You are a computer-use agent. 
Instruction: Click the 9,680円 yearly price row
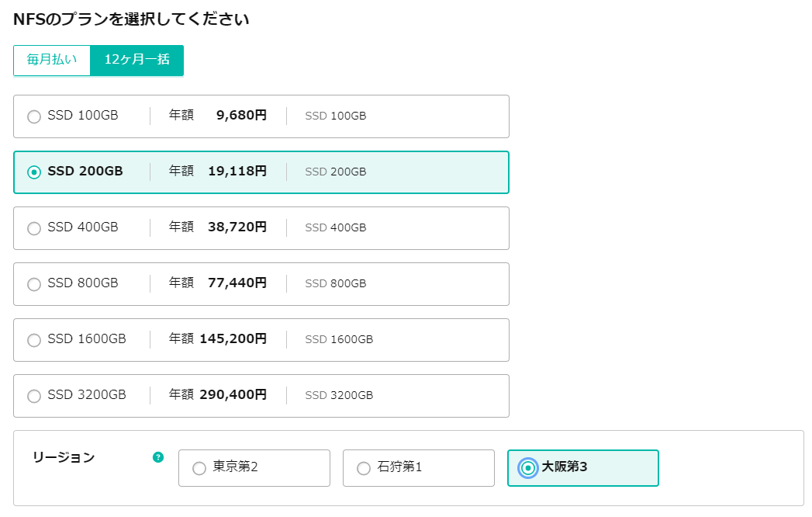tap(261, 116)
